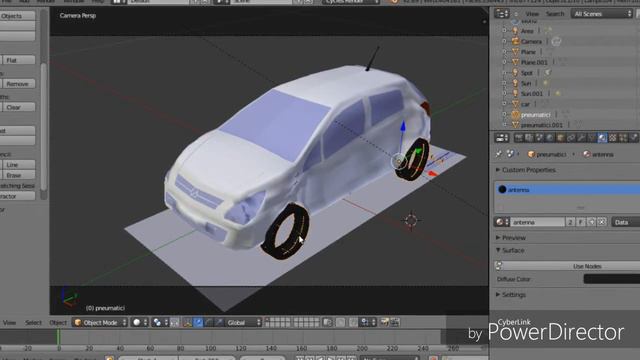Screen dimensions: 640x360
Task: Open the Material properties tab
Action: [602, 138]
